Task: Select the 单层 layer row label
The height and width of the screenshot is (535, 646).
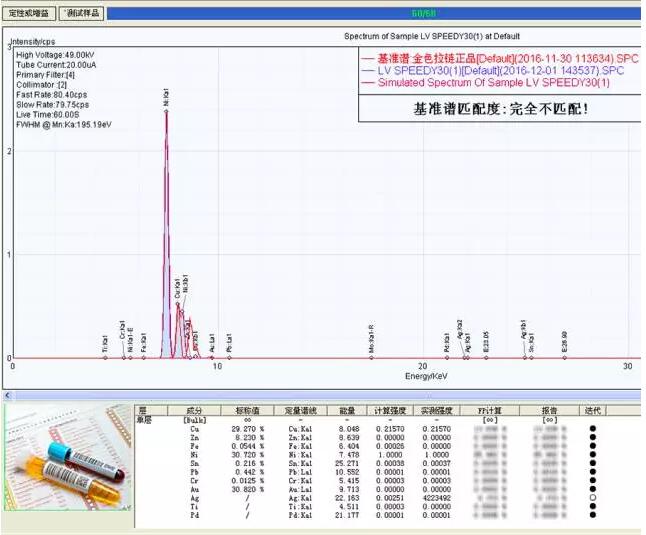Action: tap(142, 420)
